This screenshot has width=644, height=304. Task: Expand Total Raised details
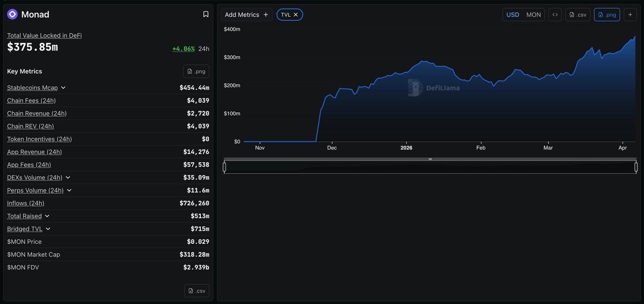point(47,216)
